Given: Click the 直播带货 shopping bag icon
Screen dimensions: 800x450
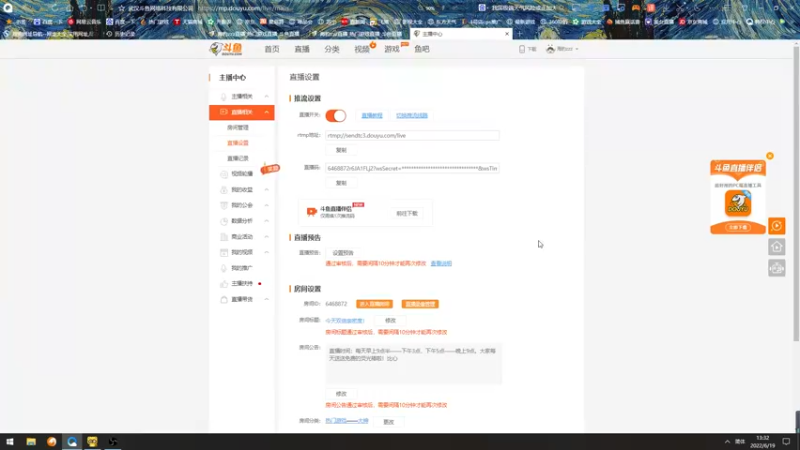Looking at the screenshot, I should coord(223,299).
